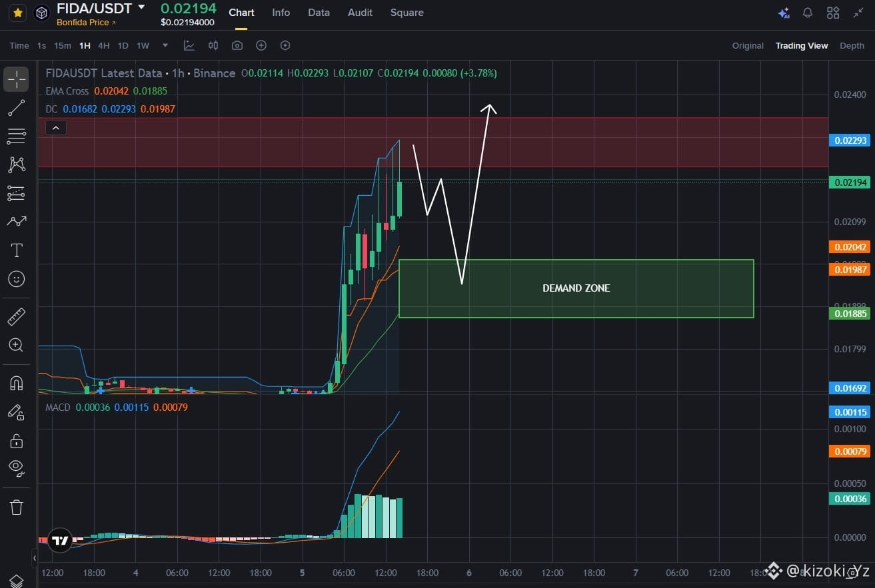
Task: Click the DC indicator legend label
Action: click(51, 109)
